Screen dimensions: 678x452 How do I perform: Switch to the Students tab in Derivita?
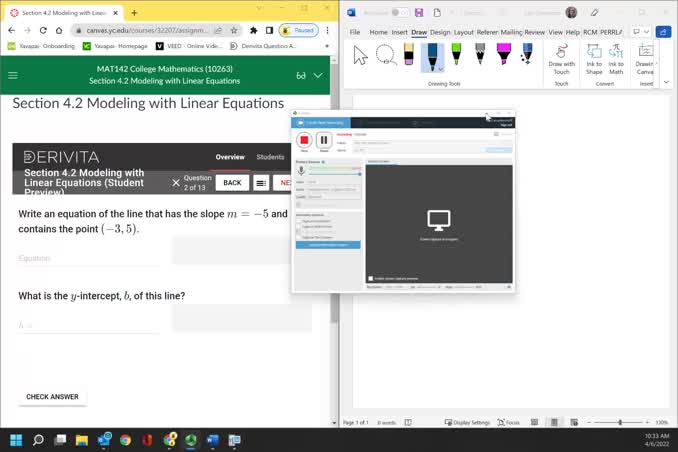[270, 157]
